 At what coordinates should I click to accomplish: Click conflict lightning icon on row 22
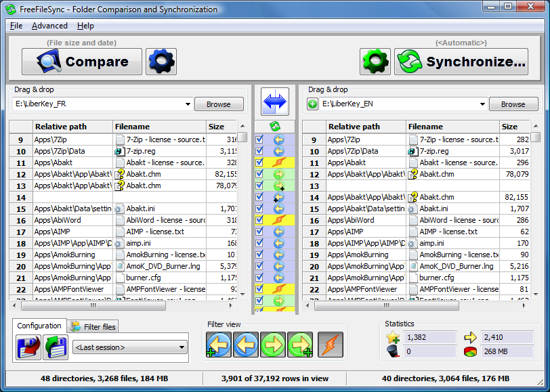279,289
